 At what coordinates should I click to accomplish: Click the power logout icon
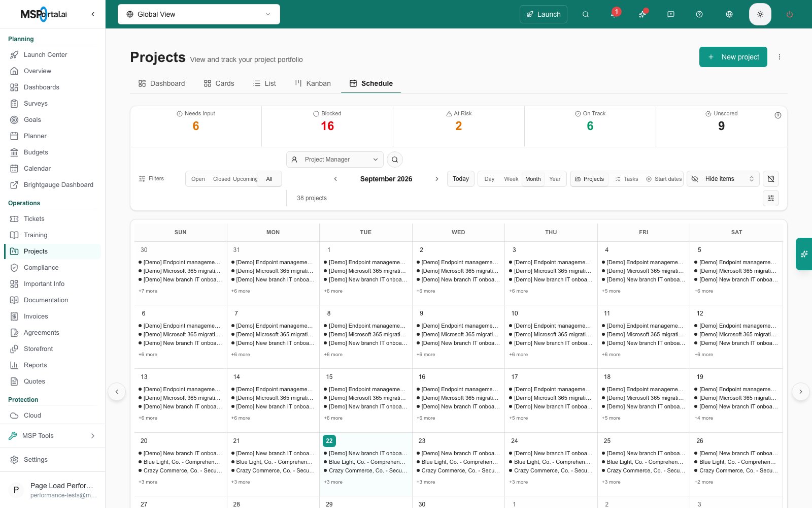(x=790, y=14)
